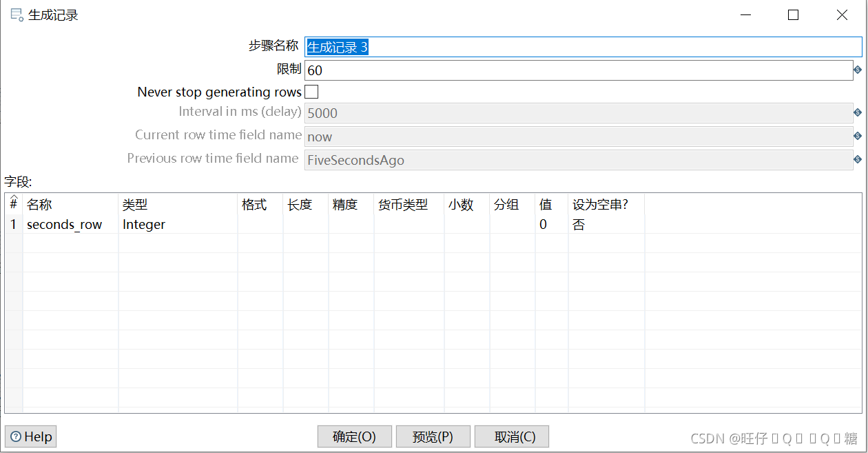
Task: Select the seconds_row name cell
Action: (x=71, y=224)
